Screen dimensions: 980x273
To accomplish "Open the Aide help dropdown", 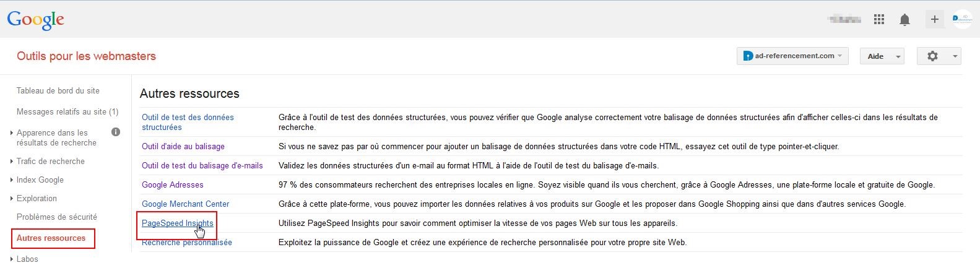I will [x=882, y=56].
